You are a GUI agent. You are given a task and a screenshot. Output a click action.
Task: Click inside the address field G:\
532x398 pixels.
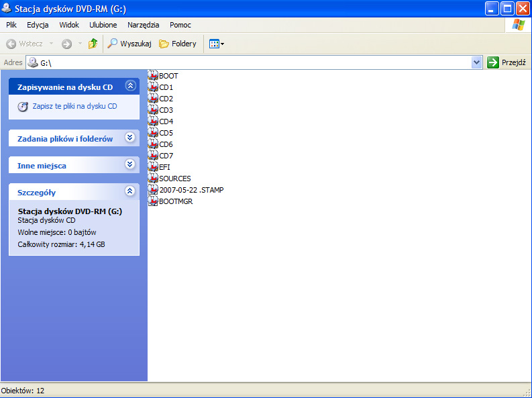[x=248, y=62]
